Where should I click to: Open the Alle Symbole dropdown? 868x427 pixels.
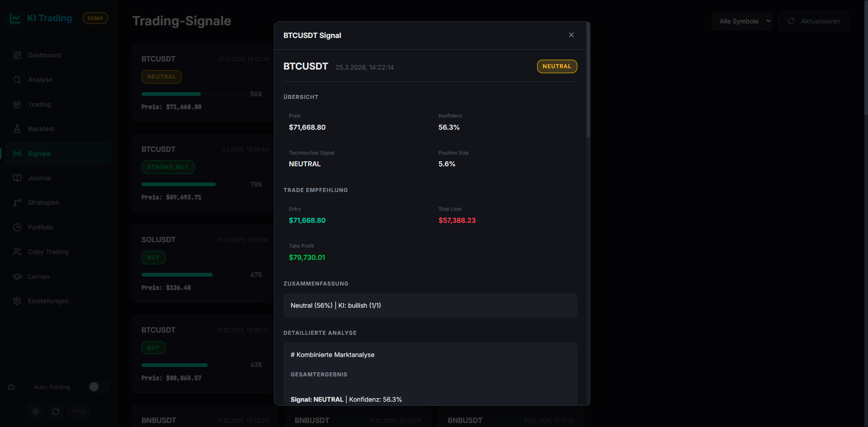[x=742, y=21]
